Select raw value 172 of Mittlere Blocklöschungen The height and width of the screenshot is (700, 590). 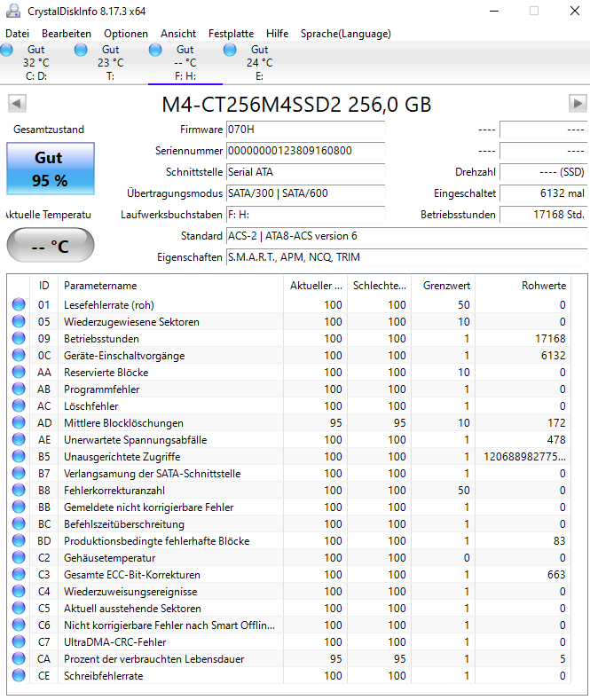point(556,423)
